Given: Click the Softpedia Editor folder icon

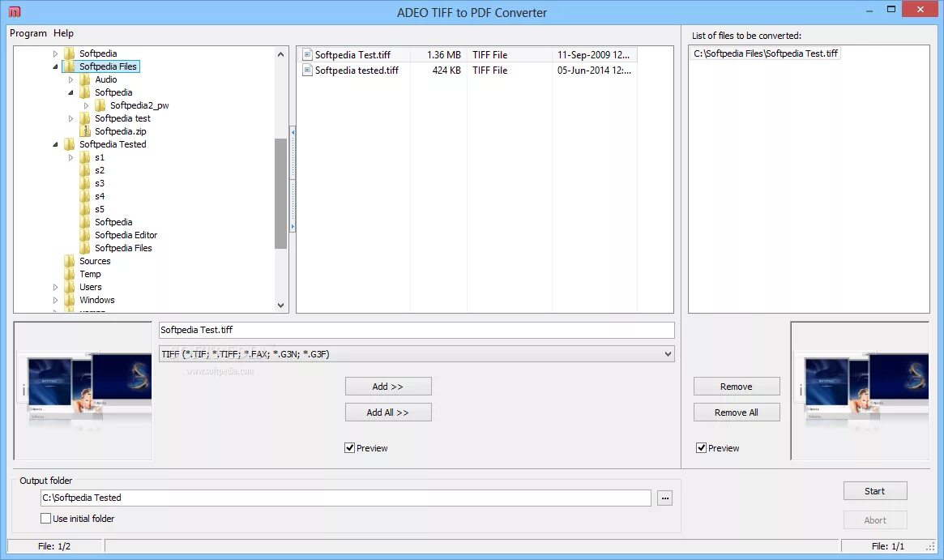Looking at the screenshot, I should pos(85,236).
